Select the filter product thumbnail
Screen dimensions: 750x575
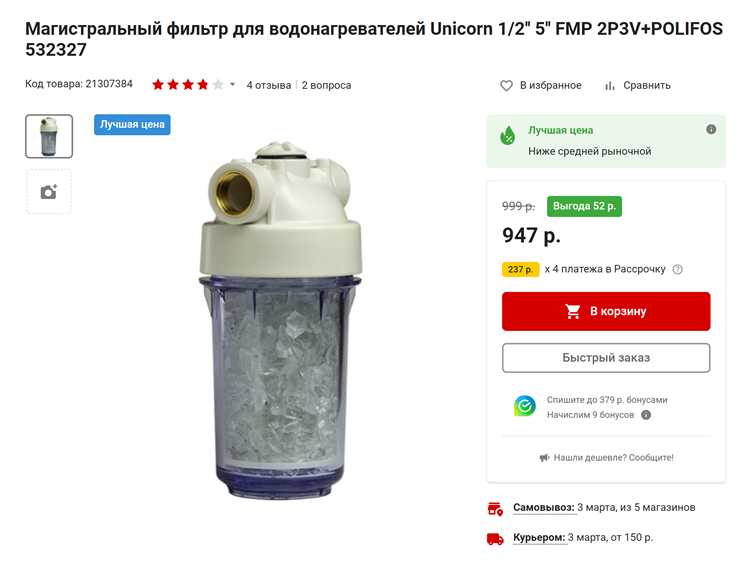coord(49,136)
